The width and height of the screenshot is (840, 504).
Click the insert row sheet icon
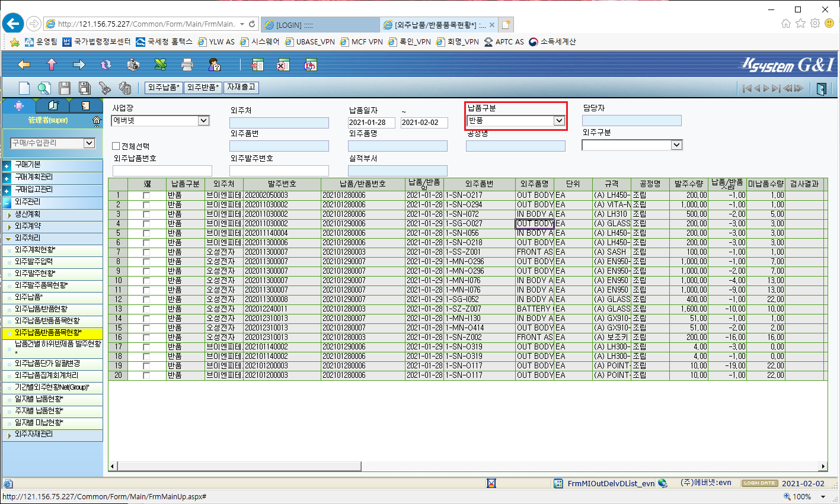point(257,65)
